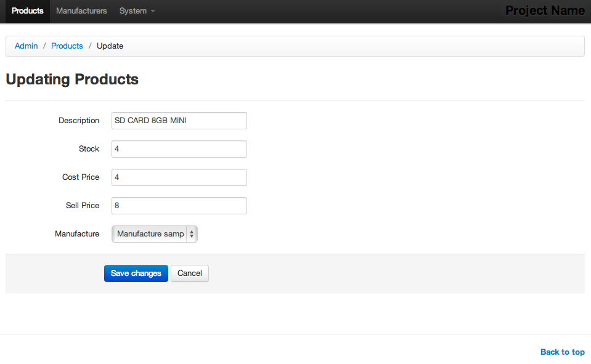Screen dimensions: 591x364
Task: Open the Products tab in navbar
Action: pyautogui.click(x=28, y=11)
